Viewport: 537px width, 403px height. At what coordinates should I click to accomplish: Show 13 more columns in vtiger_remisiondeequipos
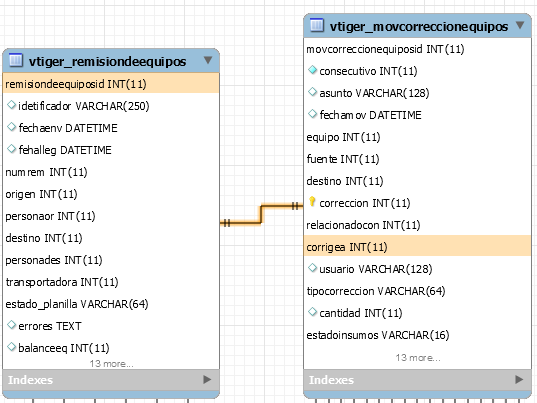point(111,364)
